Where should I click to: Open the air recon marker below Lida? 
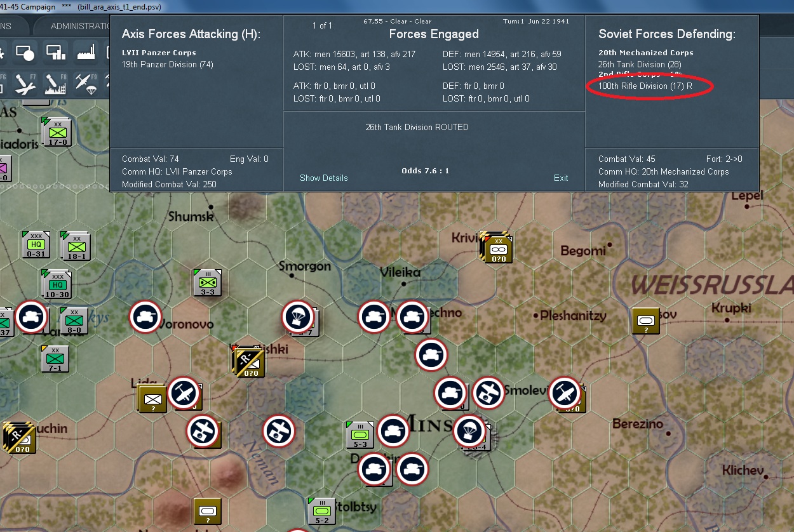pyautogui.click(x=203, y=432)
